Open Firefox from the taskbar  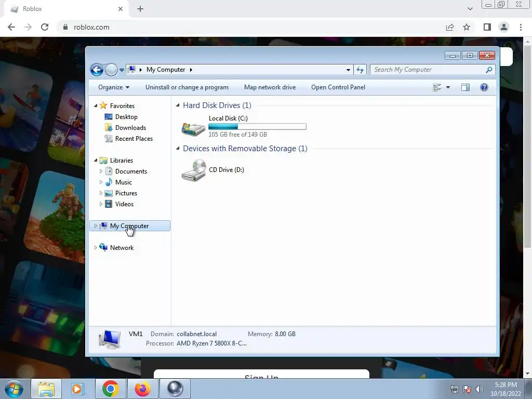pos(143,389)
